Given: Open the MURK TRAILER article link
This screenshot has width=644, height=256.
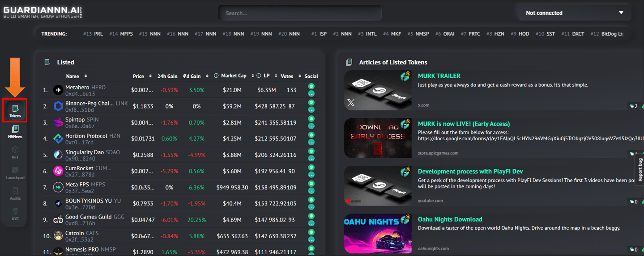Looking at the screenshot, I should point(439,76).
